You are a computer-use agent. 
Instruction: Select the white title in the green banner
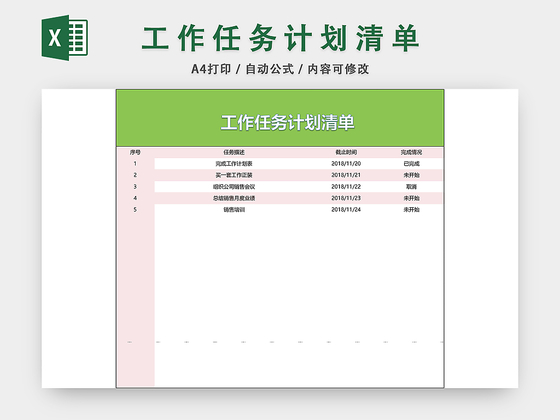click(288, 122)
